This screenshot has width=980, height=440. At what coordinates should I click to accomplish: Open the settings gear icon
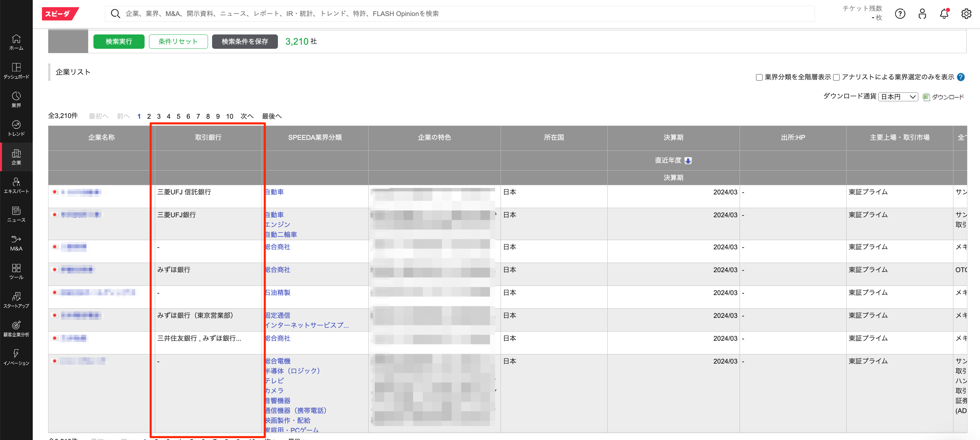click(966, 14)
